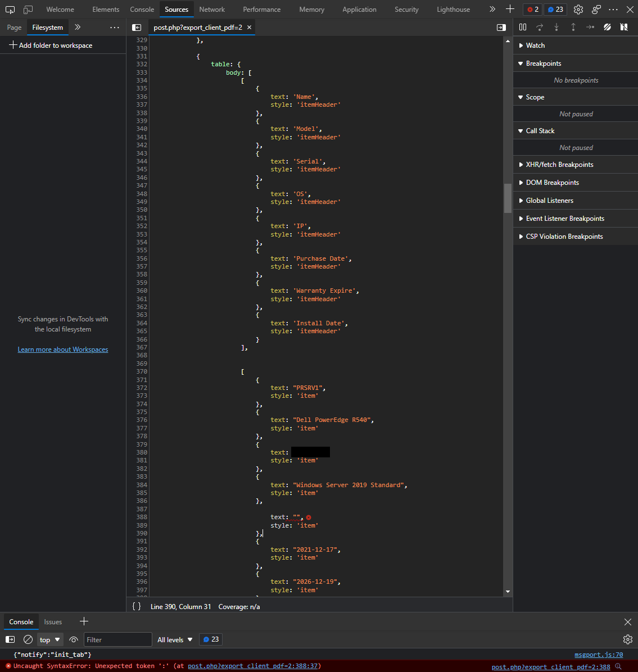Pretty print the source with the {} icon
The height and width of the screenshot is (672, 638).
(x=135, y=606)
